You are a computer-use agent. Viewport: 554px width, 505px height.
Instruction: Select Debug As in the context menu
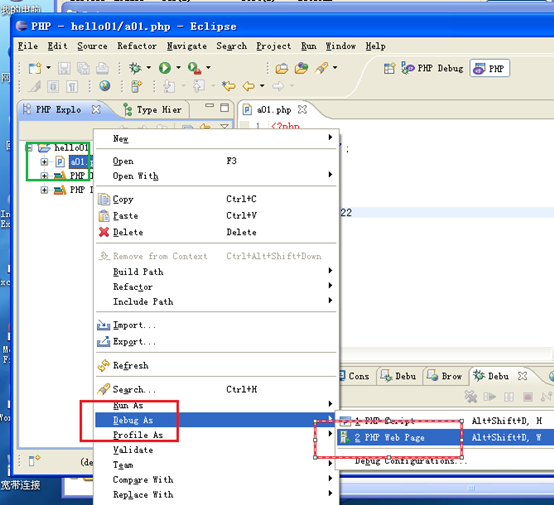216,420
